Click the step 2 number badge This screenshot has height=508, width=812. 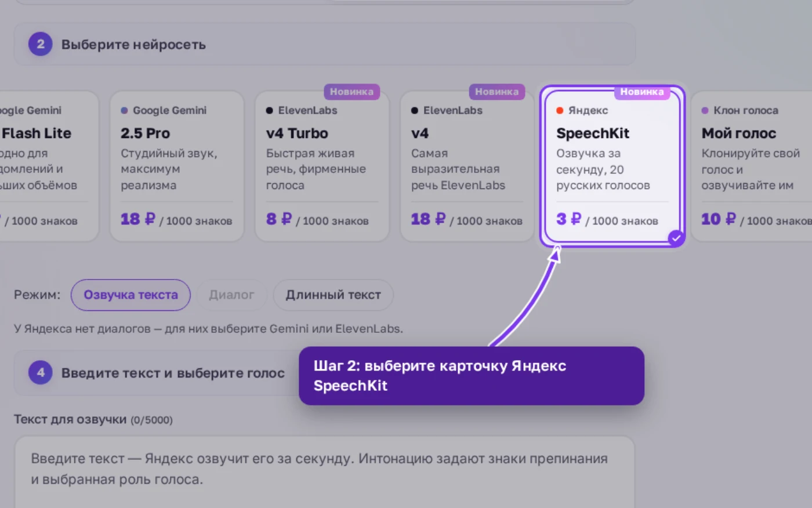point(41,44)
